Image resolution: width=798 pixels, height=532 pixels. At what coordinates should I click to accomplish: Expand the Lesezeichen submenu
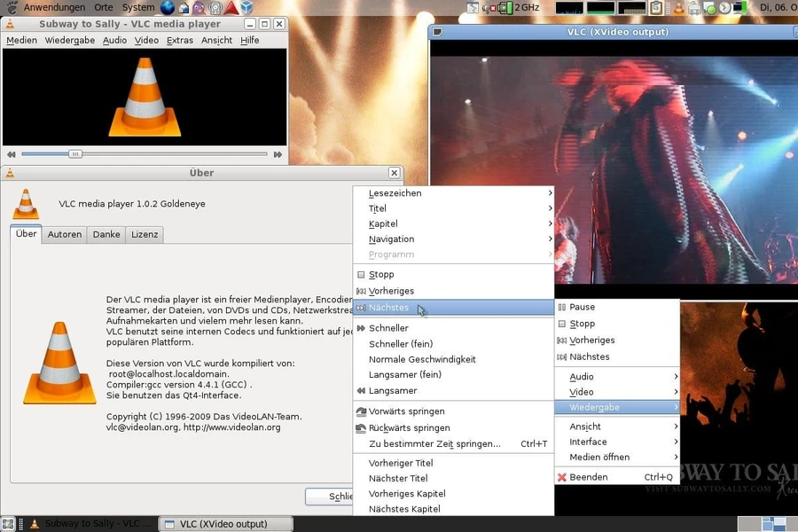(x=452, y=193)
